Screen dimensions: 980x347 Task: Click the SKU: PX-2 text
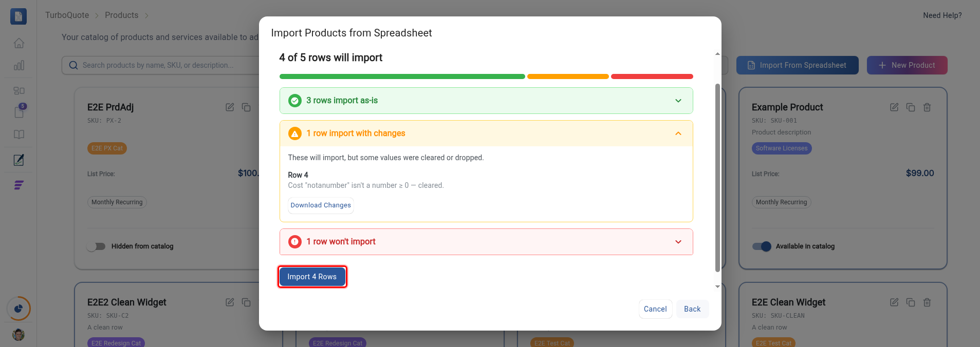tap(104, 121)
